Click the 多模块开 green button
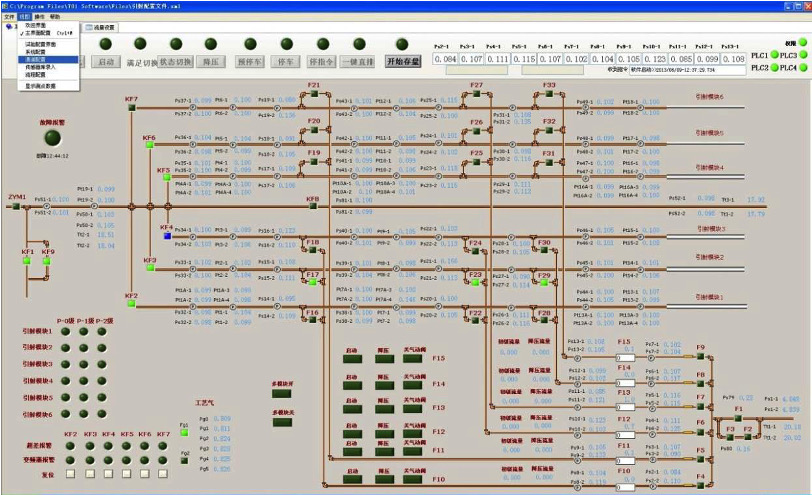This screenshot has height=495, width=812. pyautogui.click(x=283, y=395)
